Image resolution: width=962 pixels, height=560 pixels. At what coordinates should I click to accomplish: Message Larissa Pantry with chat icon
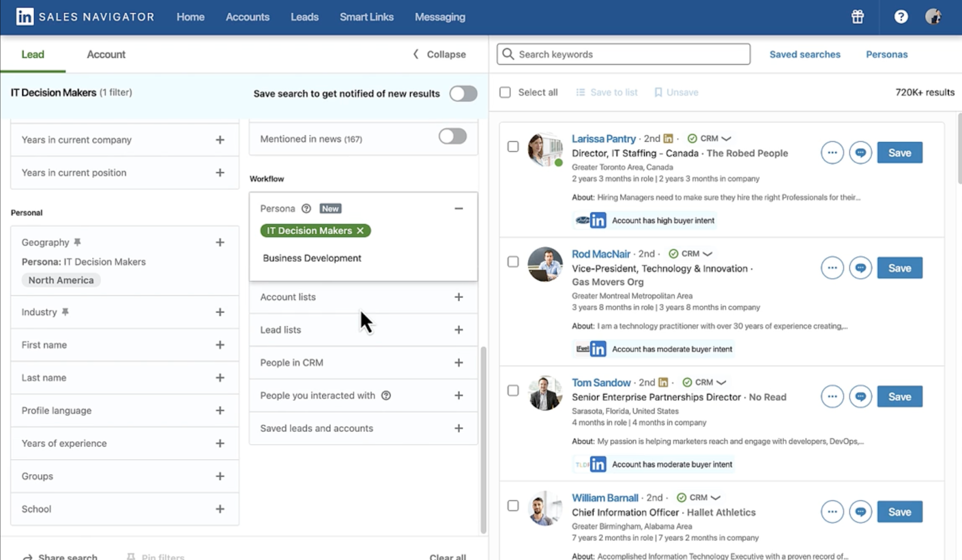860,153
